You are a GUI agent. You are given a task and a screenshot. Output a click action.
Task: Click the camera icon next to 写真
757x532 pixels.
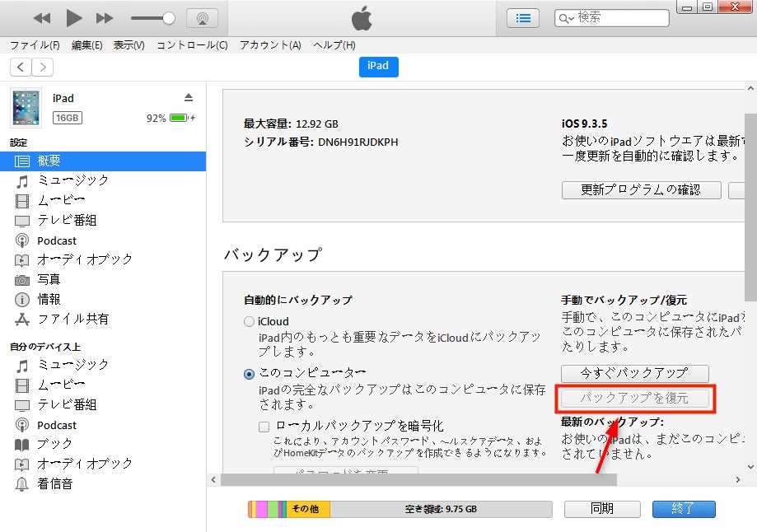pos(22,280)
